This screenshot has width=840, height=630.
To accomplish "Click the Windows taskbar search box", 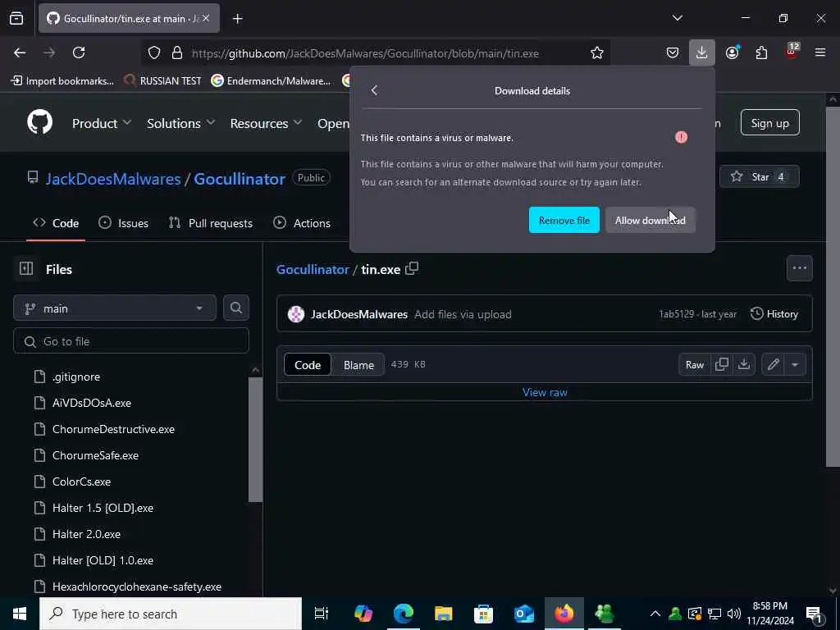I will coord(171,614).
